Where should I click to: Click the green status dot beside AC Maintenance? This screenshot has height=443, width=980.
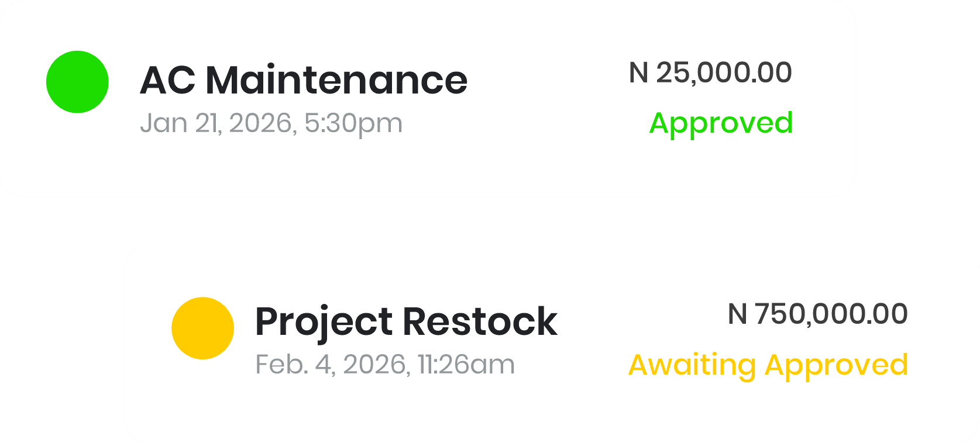pos(77,82)
